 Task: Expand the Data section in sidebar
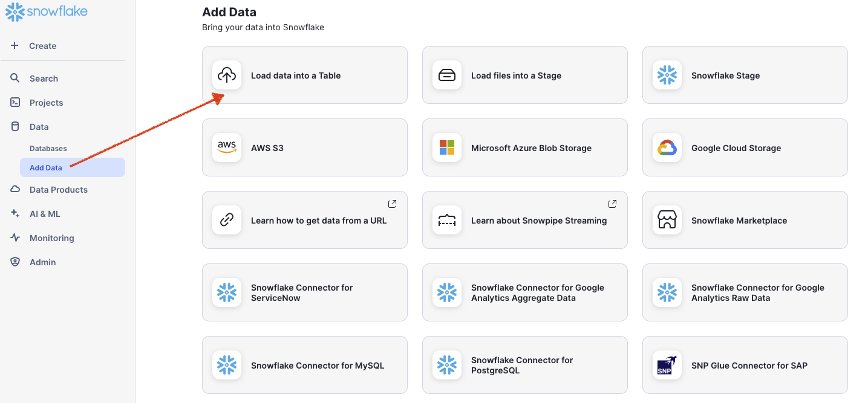pyautogui.click(x=39, y=127)
